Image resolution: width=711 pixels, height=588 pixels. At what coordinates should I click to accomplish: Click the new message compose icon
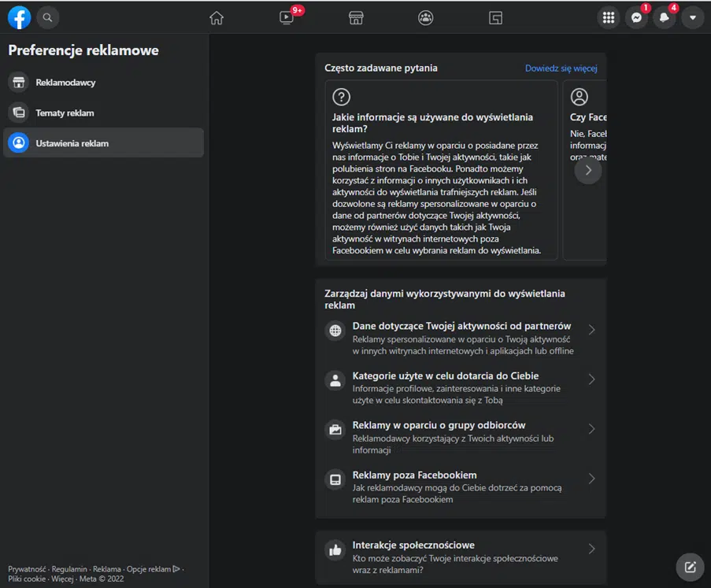point(690,567)
